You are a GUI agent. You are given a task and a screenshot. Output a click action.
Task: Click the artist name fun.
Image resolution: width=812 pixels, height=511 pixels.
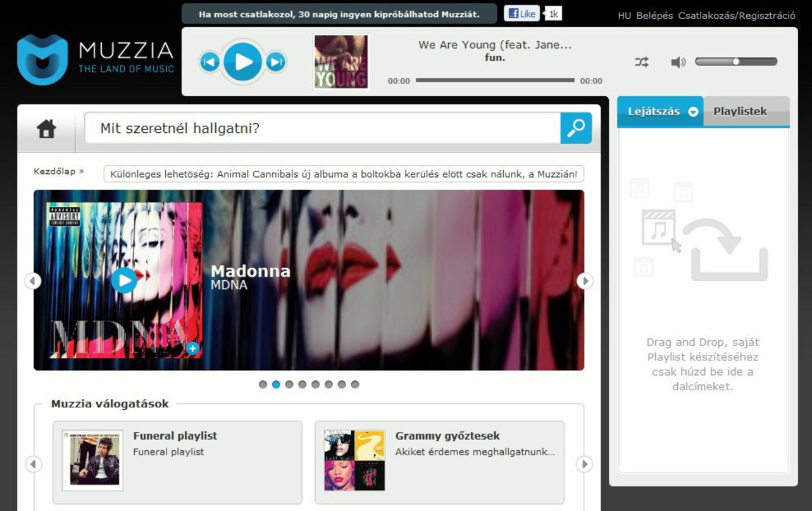495,58
